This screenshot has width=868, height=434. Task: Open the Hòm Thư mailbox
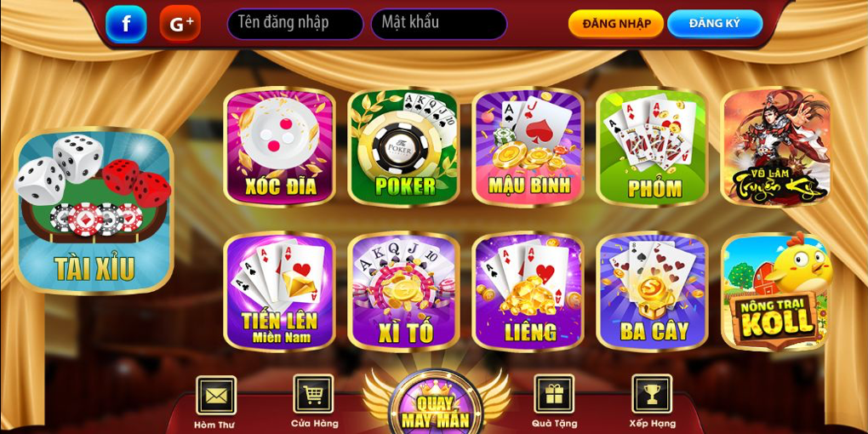pyautogui.click(x=216, y=402)
